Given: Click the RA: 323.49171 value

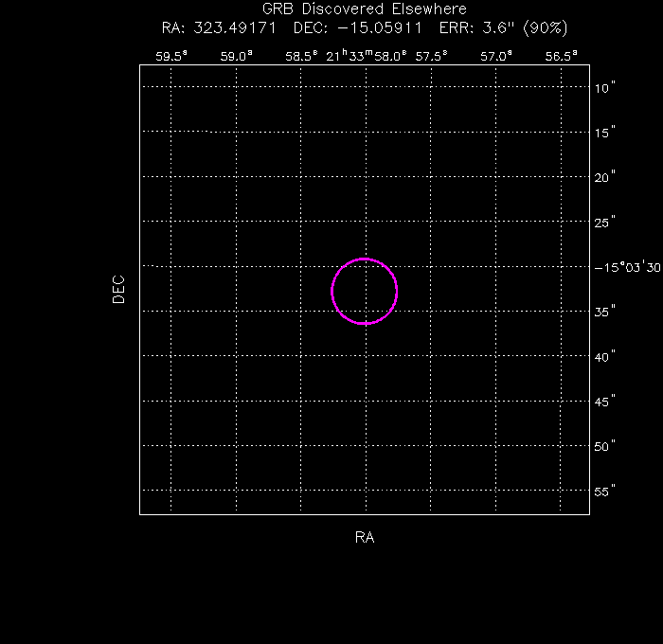Looking at the screenshot, I should 219,27.
